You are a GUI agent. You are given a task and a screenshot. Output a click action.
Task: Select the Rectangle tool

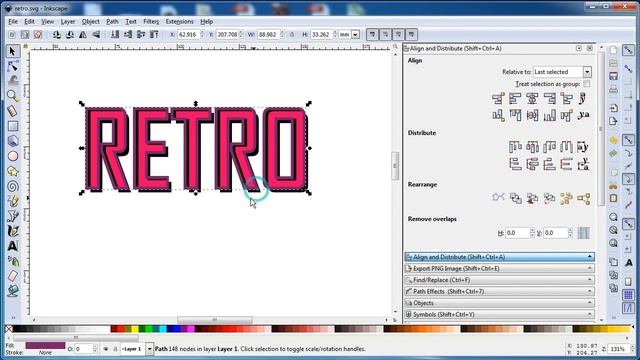coord(13,126)
